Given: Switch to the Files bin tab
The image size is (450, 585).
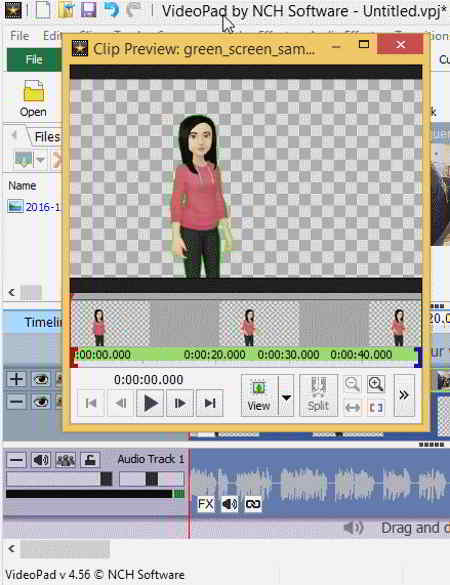Looking at the screenshot, I should pyautogui.click(x=47, y=137).
